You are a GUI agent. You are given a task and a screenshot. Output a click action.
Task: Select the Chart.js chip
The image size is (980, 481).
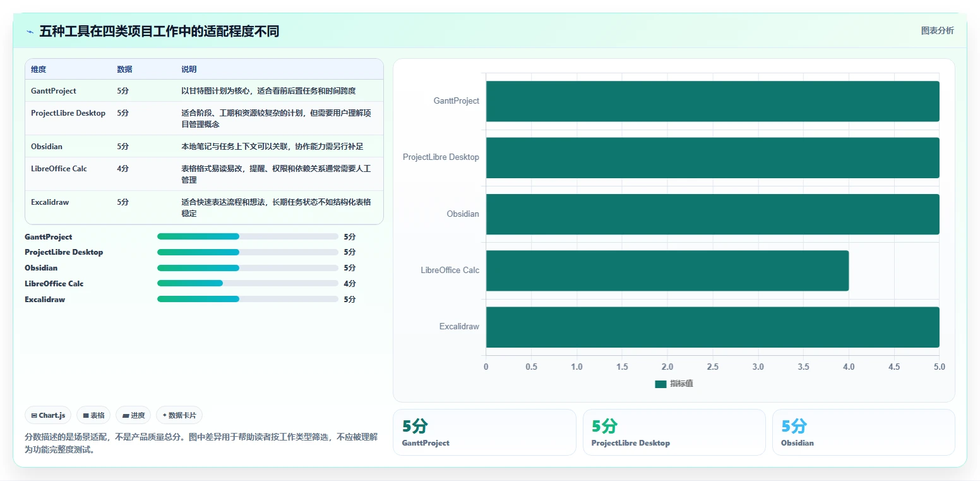[x=49, y=415]
